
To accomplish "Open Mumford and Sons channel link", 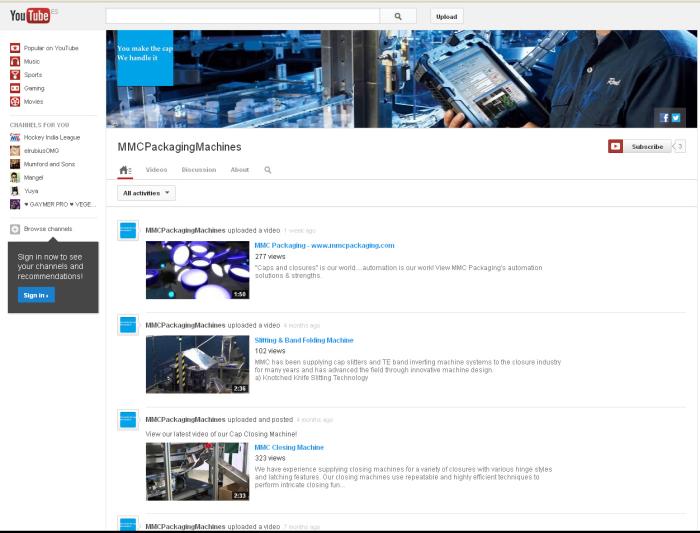I will tap(49, 164).
